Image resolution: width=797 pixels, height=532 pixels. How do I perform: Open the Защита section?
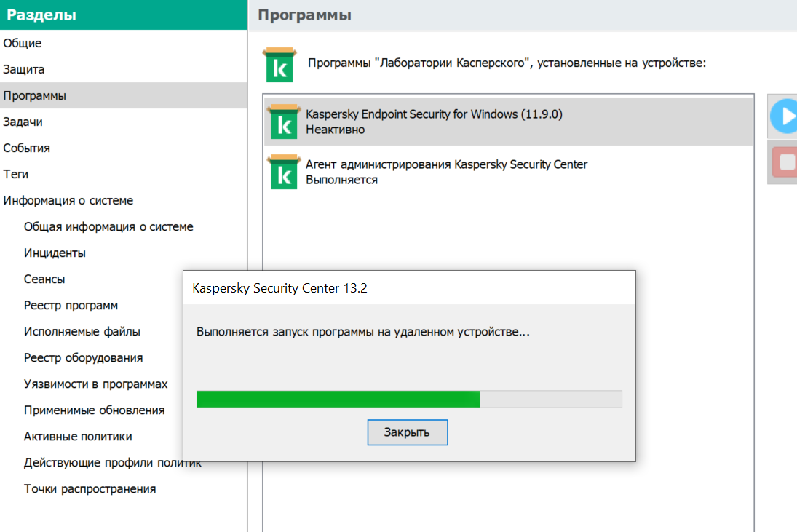pos(124,69)
